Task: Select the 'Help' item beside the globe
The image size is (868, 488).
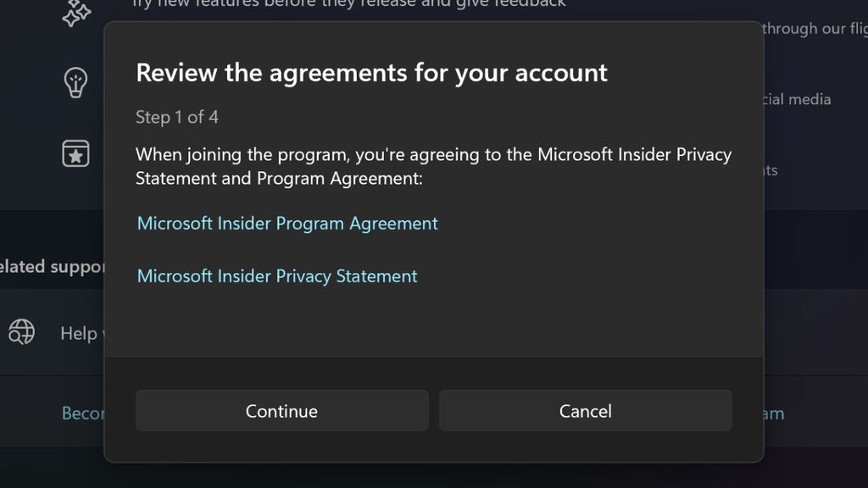Action: (80, 334)
